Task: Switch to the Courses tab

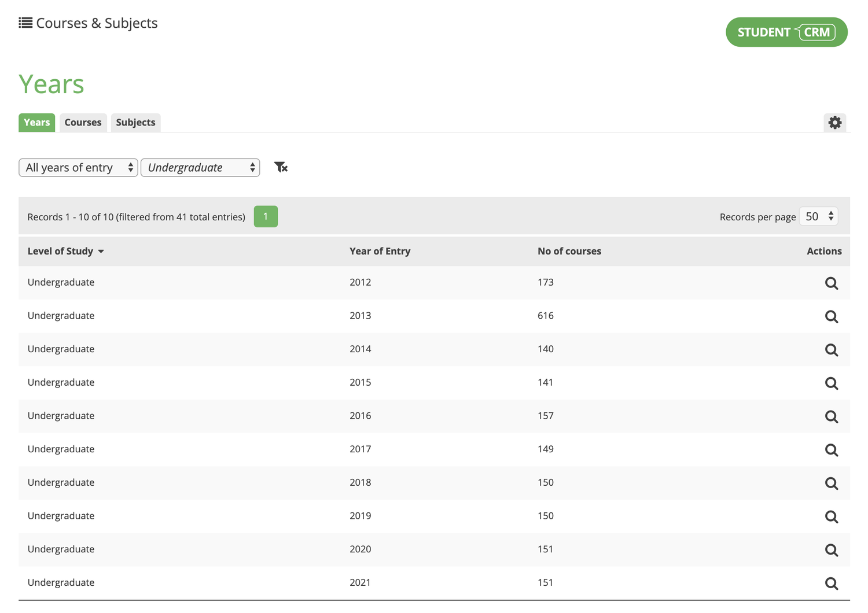Action: (83, 122)
